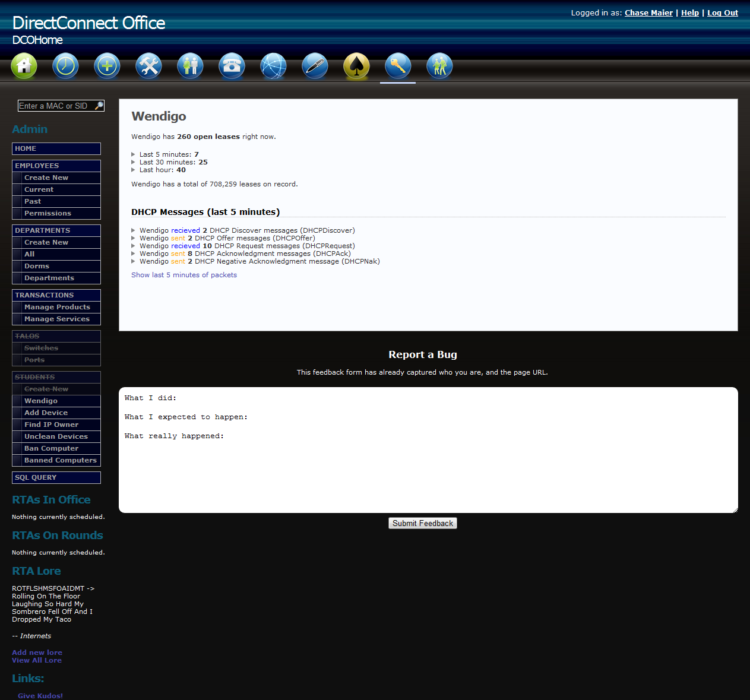Open the pen icon

315,66
